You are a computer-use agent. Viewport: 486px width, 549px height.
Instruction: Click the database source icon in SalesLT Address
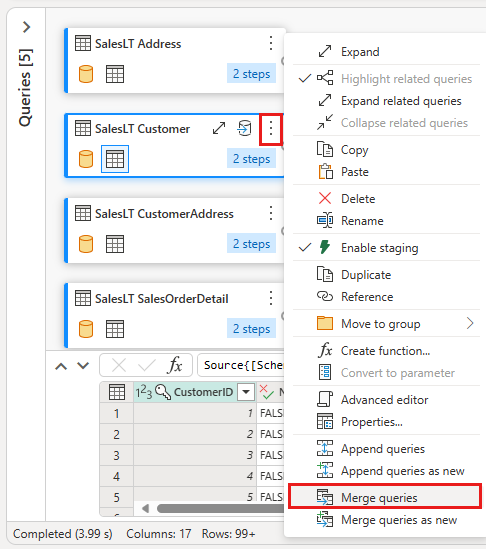[86, 74]
